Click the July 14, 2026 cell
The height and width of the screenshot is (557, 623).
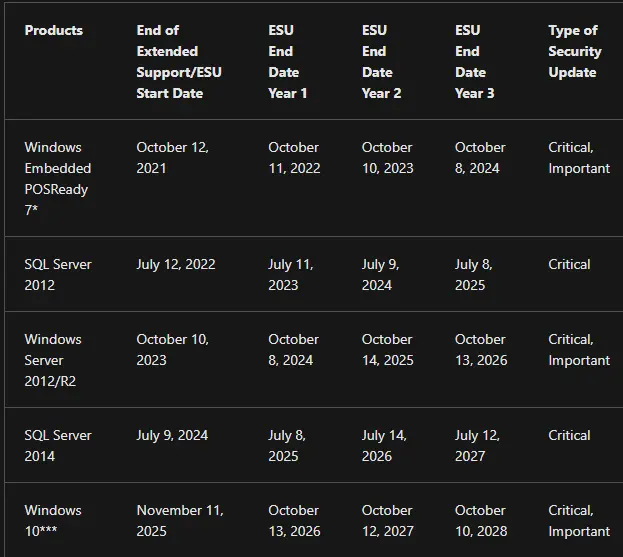click(384, 445)
